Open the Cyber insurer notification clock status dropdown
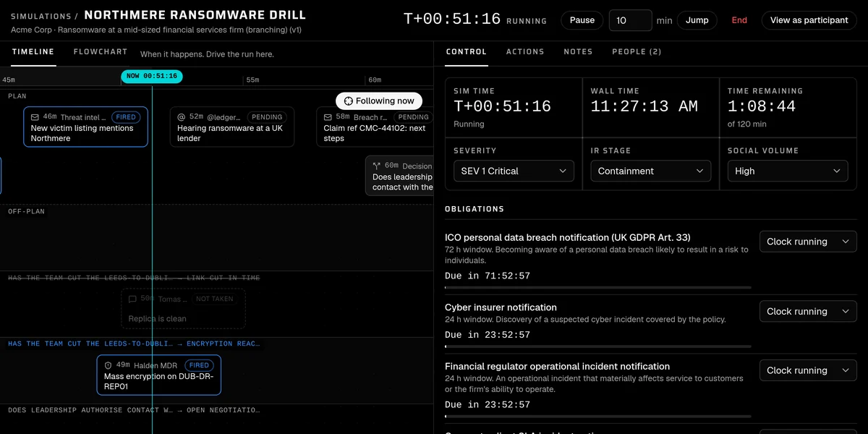Viewport: 868px width, 434px height. 808,312
